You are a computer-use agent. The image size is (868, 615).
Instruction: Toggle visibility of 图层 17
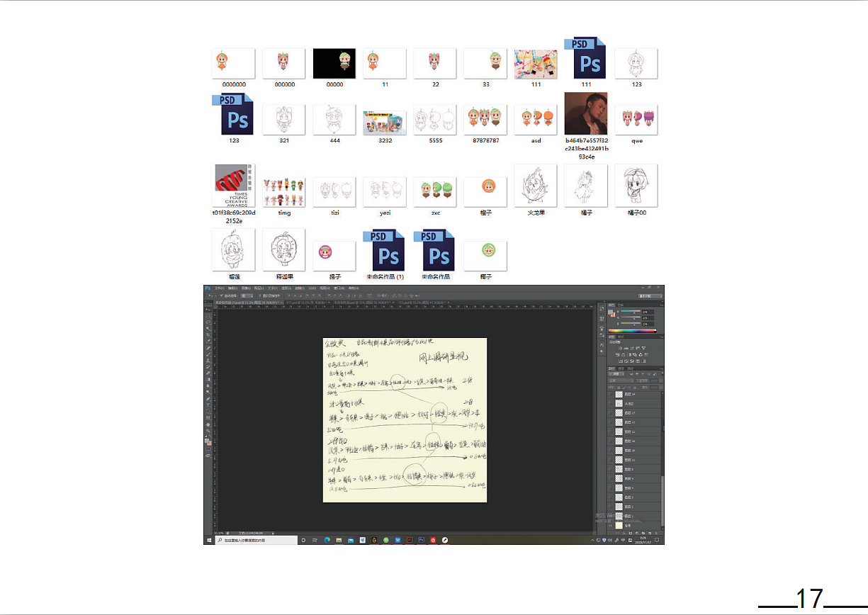(x=610, y=413)
